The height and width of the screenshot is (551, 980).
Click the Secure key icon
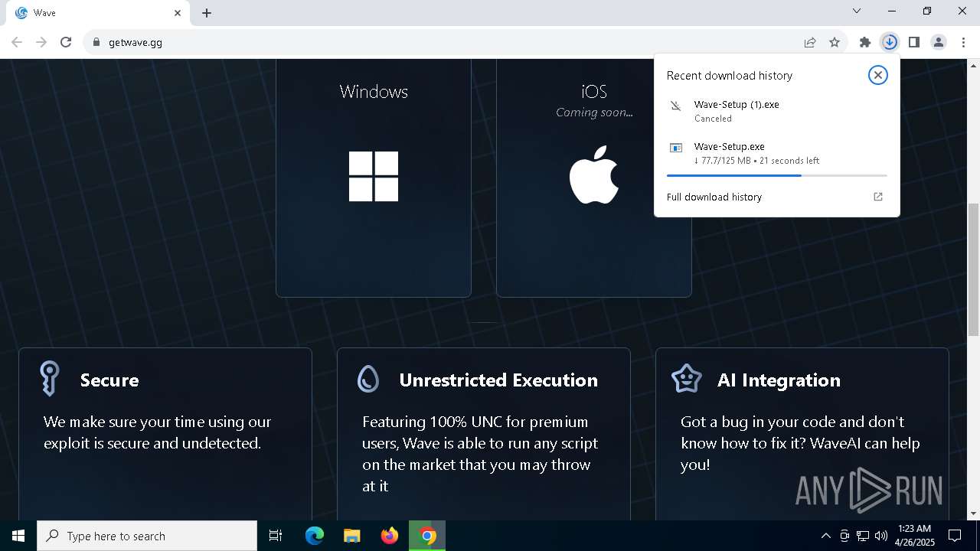(50, 378)
